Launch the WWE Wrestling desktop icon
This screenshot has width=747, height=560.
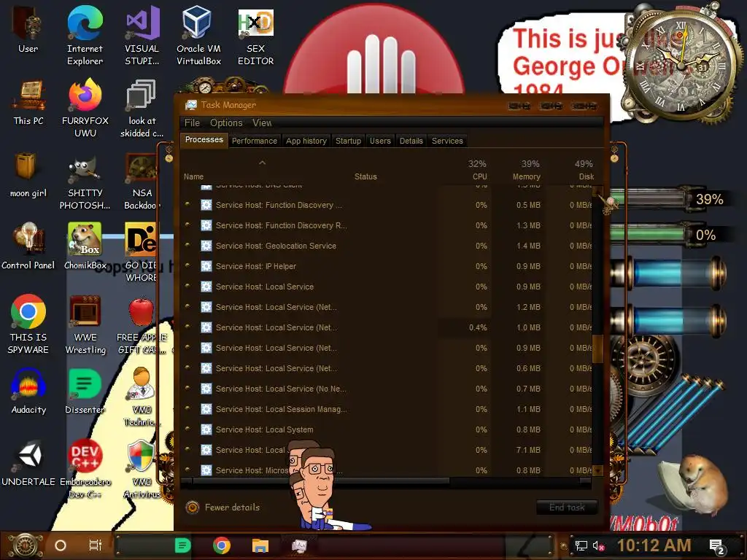point(85,324)
